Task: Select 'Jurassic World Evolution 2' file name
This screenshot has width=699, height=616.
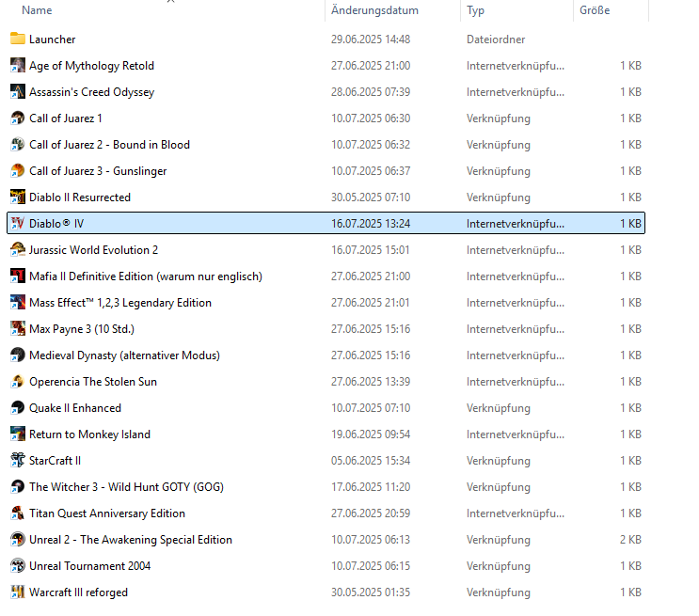Action: (x=93, y=249)
